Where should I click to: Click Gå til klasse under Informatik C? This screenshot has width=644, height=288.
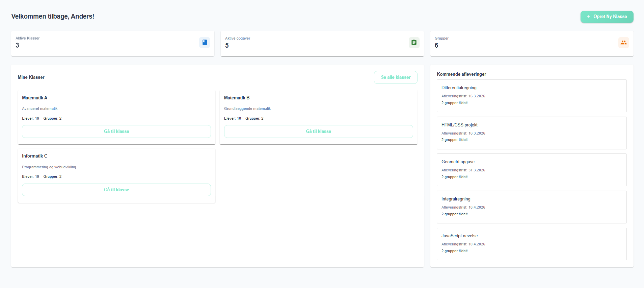[116, 190]
